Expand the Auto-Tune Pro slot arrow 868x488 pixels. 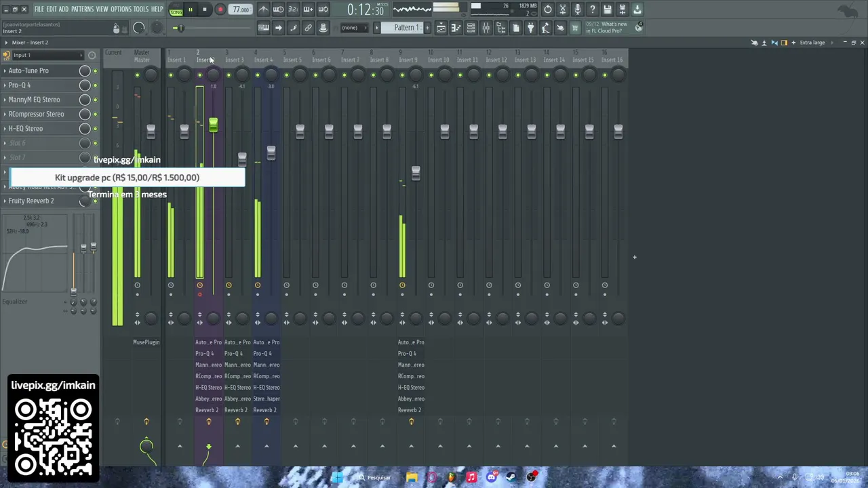point(5,70)
